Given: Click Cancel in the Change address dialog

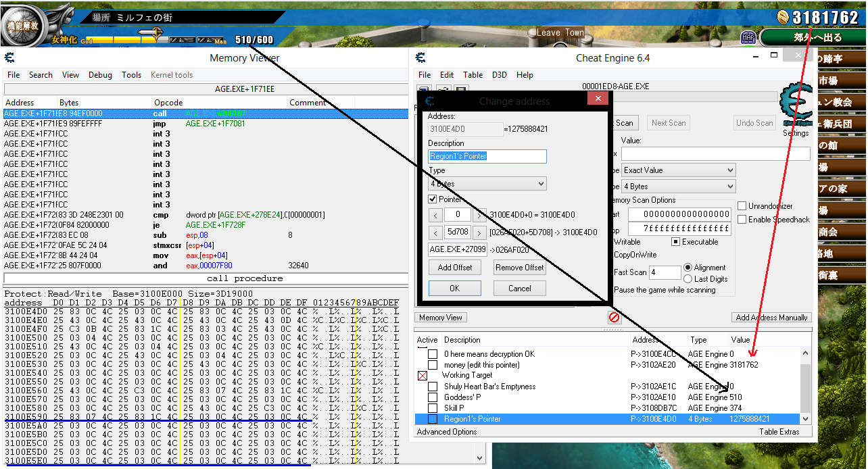Looking at the screenshot, I should click(x=520, y=289).
